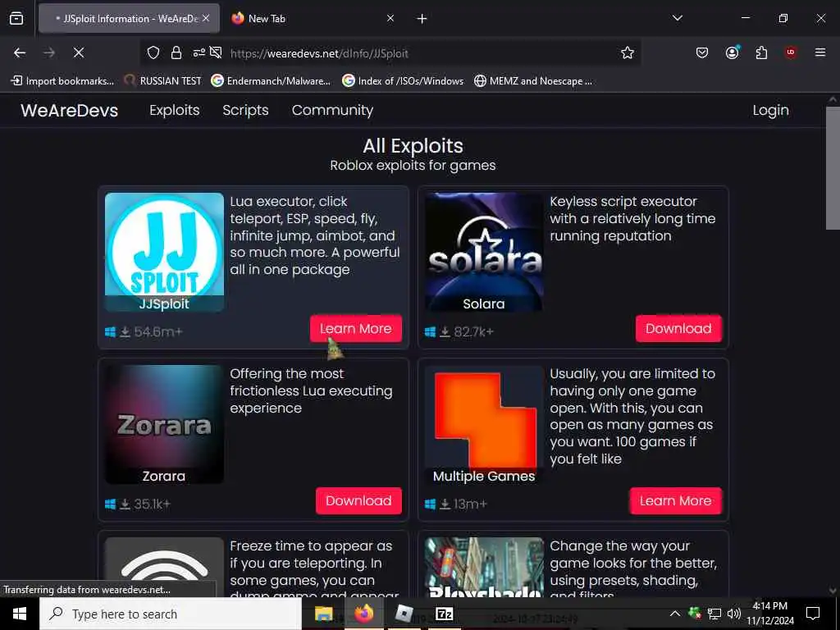Screen dimensions: 840x630
Task: Open Index of /ISOs/Windows bookmark
Action: click(403, 81)
